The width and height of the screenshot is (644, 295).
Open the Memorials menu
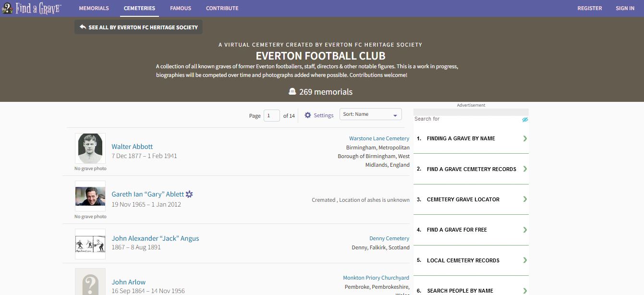pos(94,8)
